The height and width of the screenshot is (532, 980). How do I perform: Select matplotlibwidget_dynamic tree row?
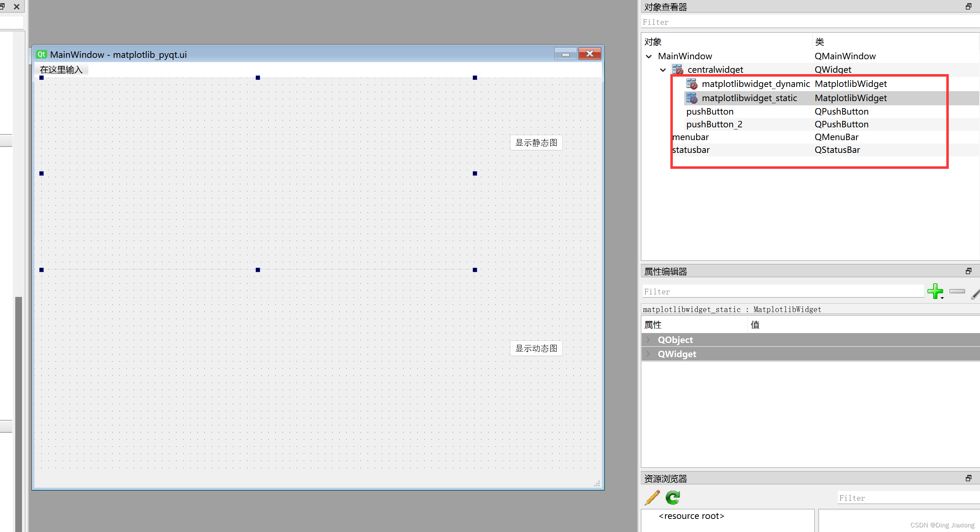[755, 84]
